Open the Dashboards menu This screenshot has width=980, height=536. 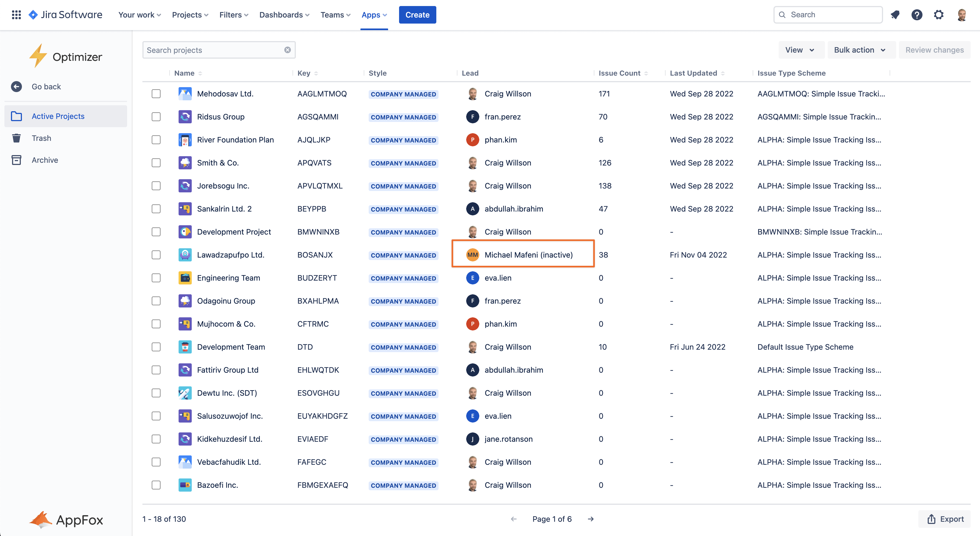[284, 15]
